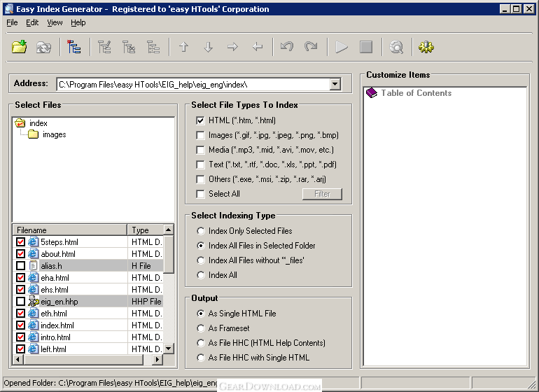
Task: Click inside the Address path field
Action: [192, 84]
